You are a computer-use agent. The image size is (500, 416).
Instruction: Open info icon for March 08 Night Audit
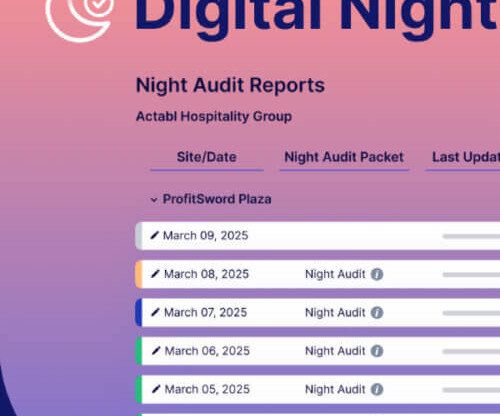[377, 274]
